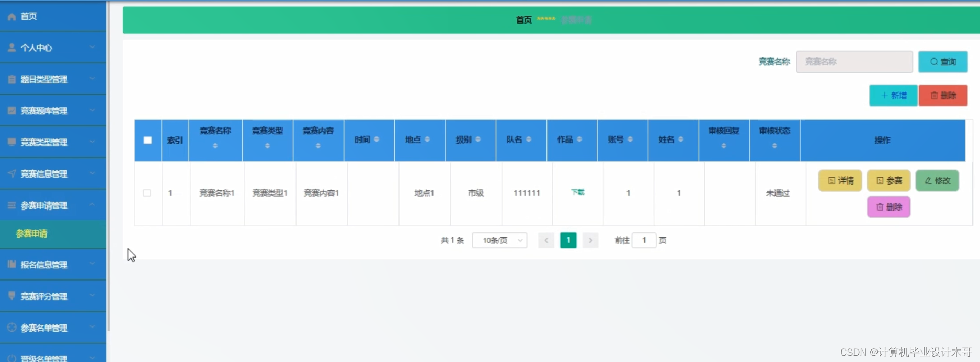
Task: Click the 新增 add button
Action: [893, 96]
